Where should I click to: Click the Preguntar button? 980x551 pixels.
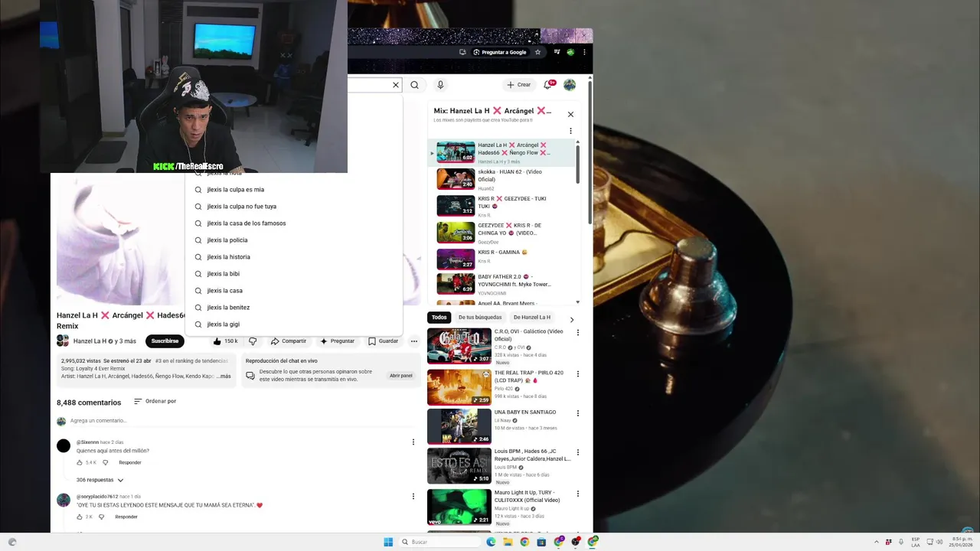[338, 341]
